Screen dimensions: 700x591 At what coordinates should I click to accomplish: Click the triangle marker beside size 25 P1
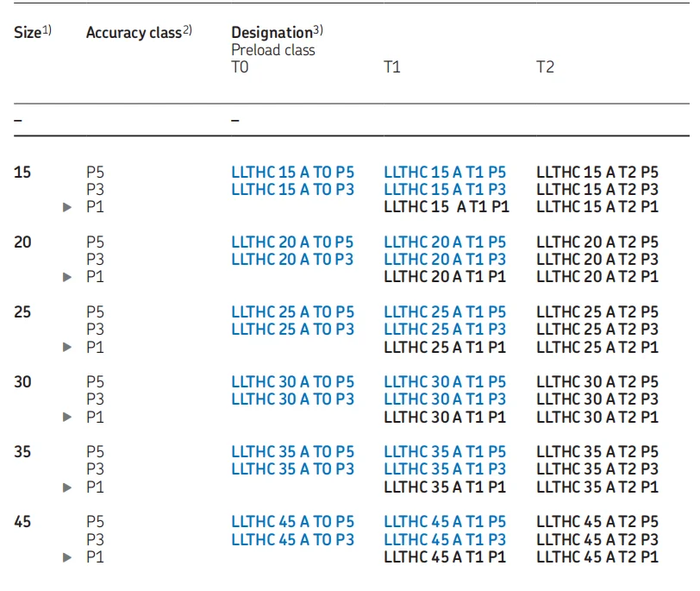click(x=67, y=347)
